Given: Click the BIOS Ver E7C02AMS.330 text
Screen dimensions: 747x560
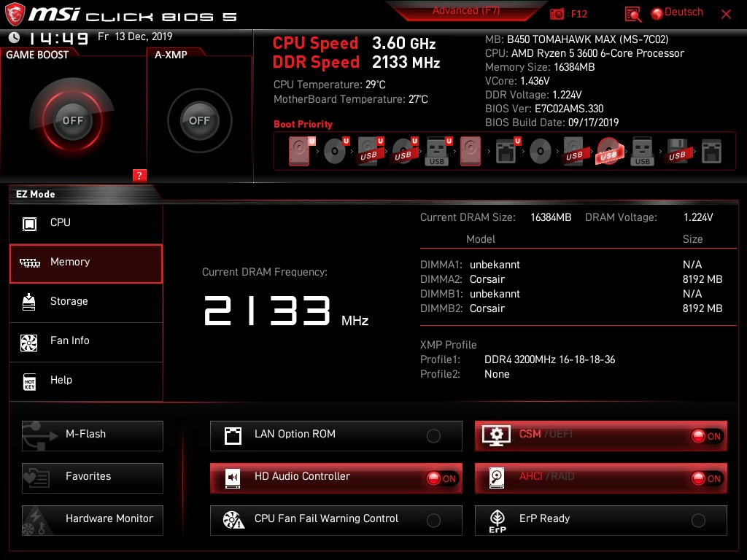Looking at the screenshot, I should [x=544, y=109].
